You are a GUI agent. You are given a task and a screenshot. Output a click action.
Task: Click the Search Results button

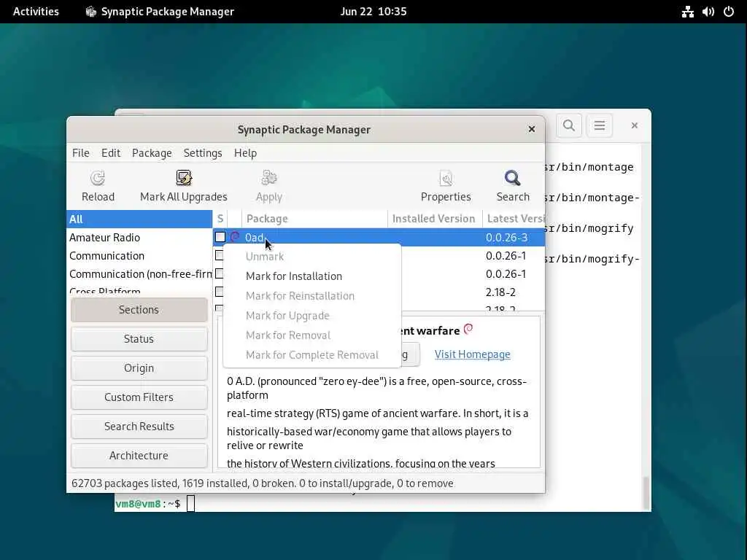click(139, 426)
